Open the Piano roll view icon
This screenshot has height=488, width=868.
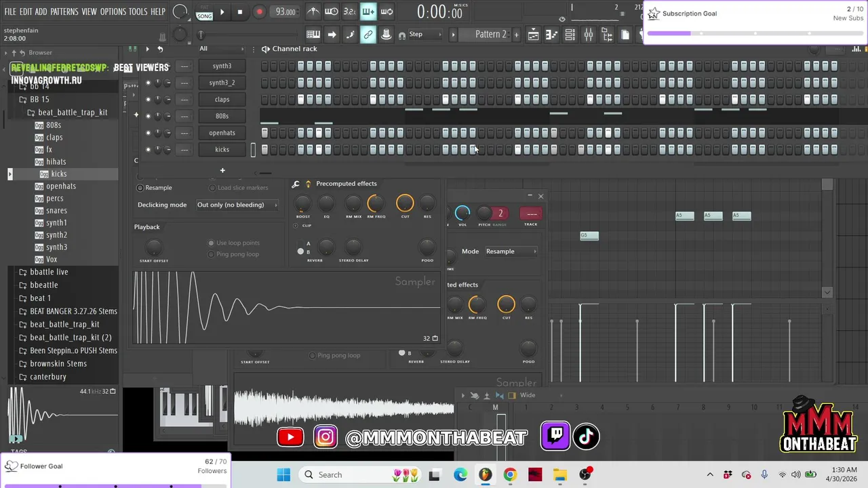coord(552,35)
